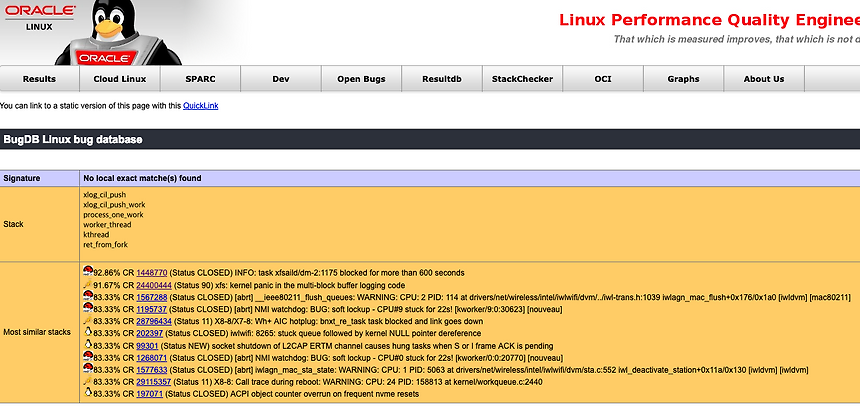Click the feather icon beside CR 28796434

click(88, 320)
